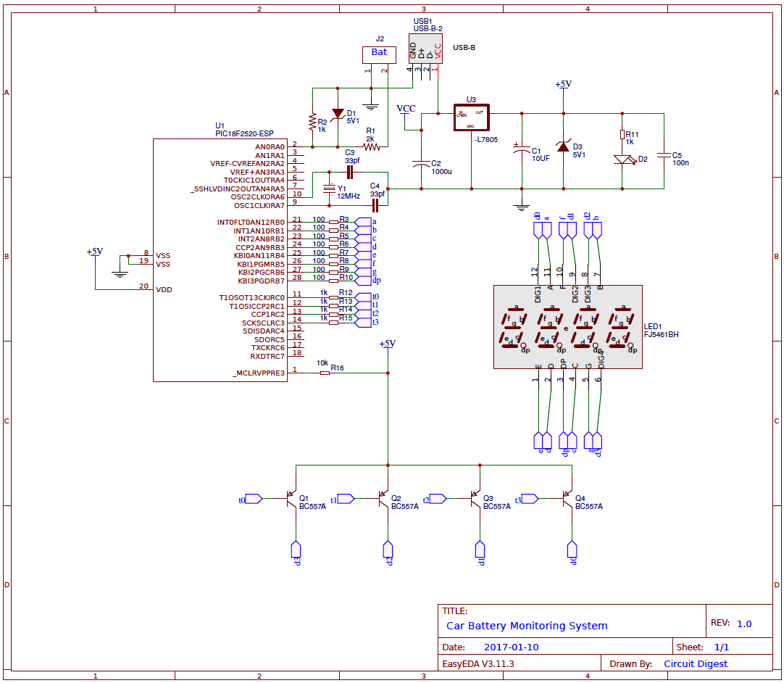
Task: Click Circuit Digest in the Drawn By field
Action: coord(695,663)
